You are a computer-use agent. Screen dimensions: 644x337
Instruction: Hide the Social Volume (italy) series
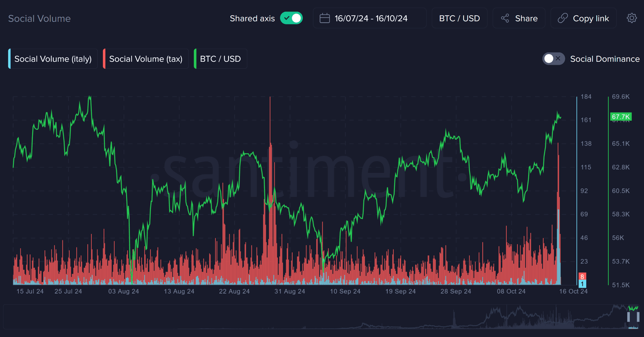[53, 59]
